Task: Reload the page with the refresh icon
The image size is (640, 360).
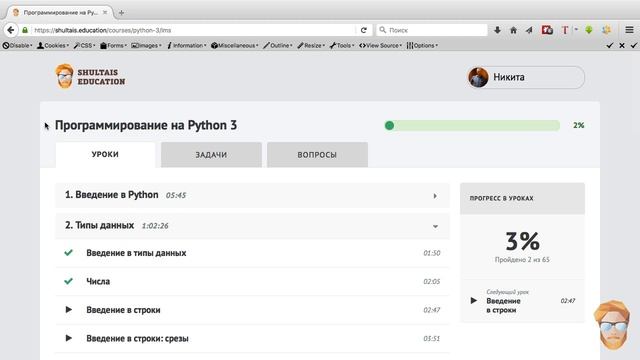Action: [364, 30]
